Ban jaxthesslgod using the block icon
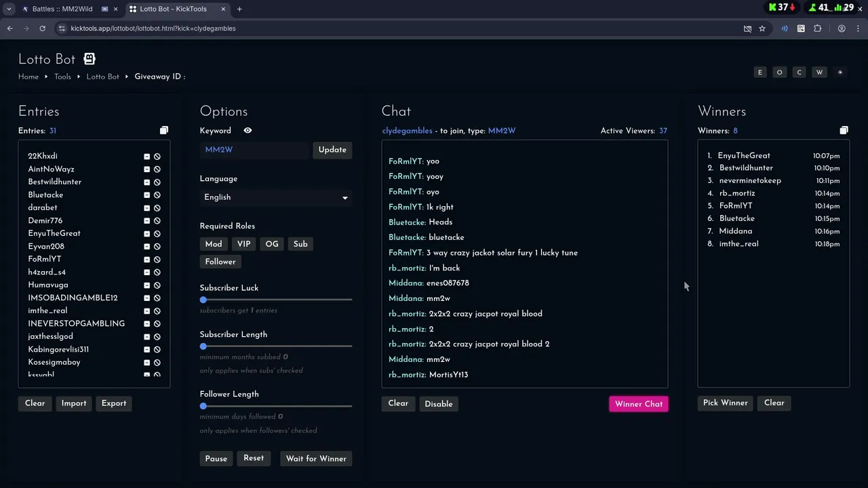Image resolution: width=868 pixels, height=488 pixels. pyautogui.click(x=157, y=337)
